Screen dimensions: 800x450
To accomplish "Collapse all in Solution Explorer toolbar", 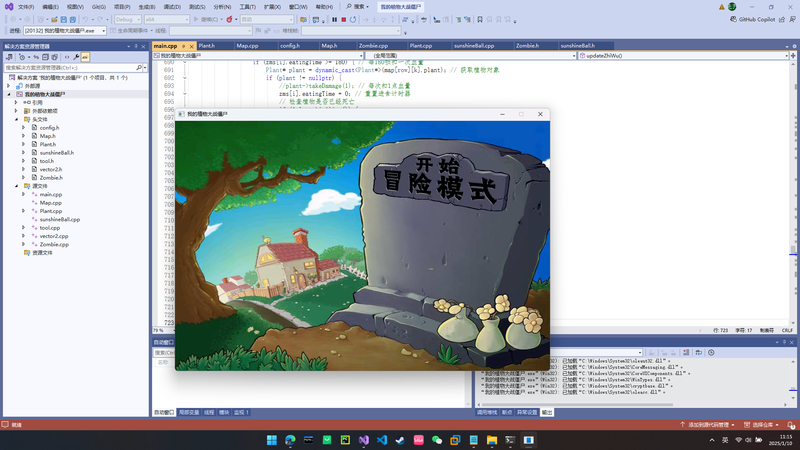I will click(x=45, y=57).
